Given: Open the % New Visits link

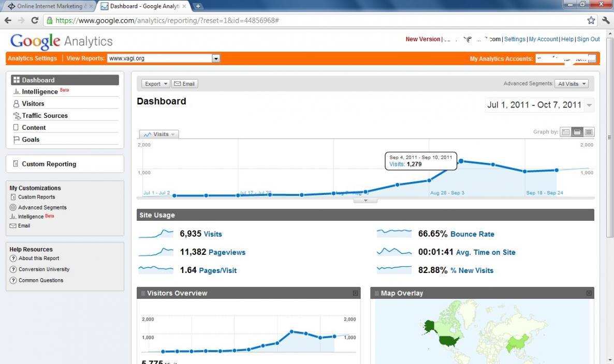Looking at the screenshot, I should point(472,270).
